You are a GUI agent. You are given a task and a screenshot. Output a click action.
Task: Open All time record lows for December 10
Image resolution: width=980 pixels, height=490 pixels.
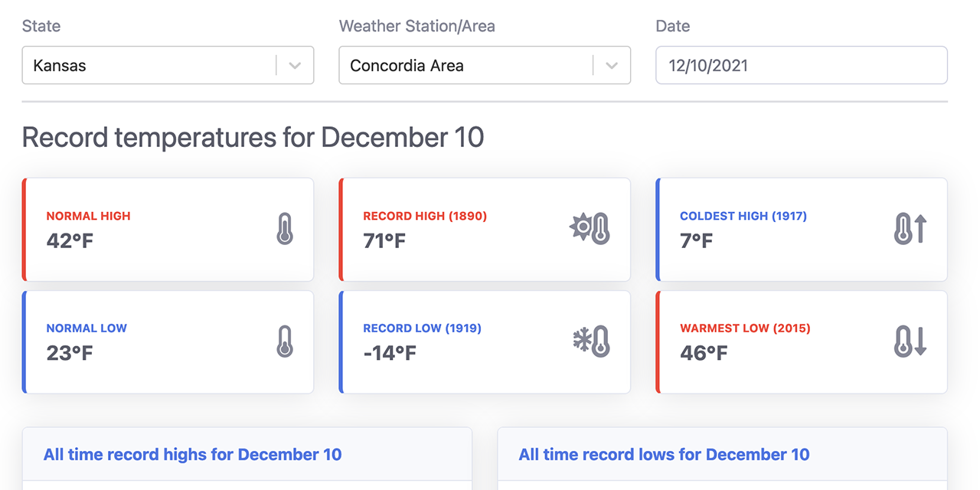point(664,454)
